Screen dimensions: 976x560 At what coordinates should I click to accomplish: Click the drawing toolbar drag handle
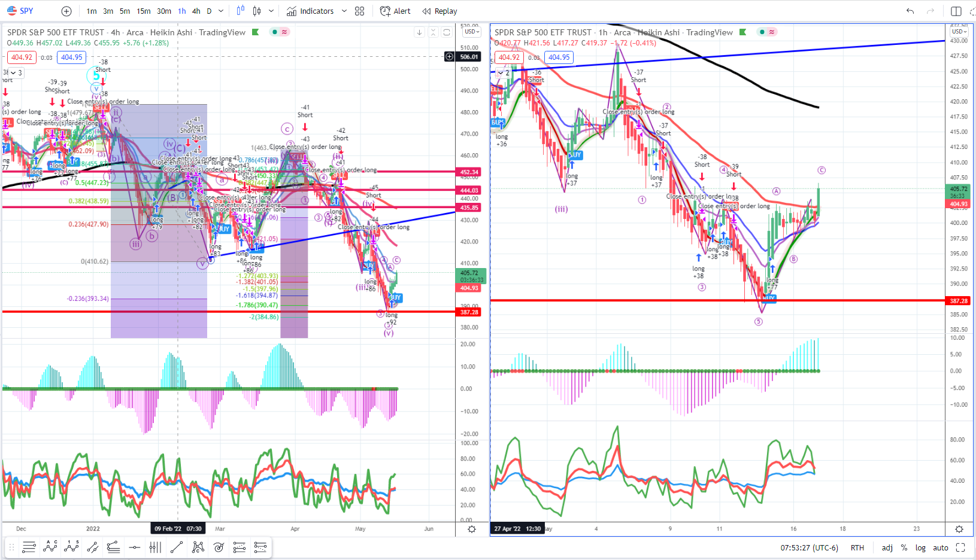[x=11, y=547]
